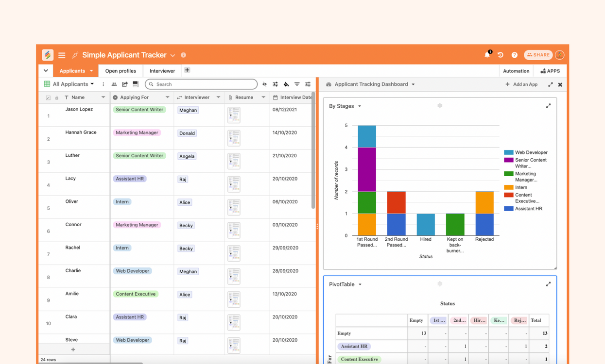Switch to the Open profiles tab
This screenshot has width=605, height=364.
[x=121, y=71]
